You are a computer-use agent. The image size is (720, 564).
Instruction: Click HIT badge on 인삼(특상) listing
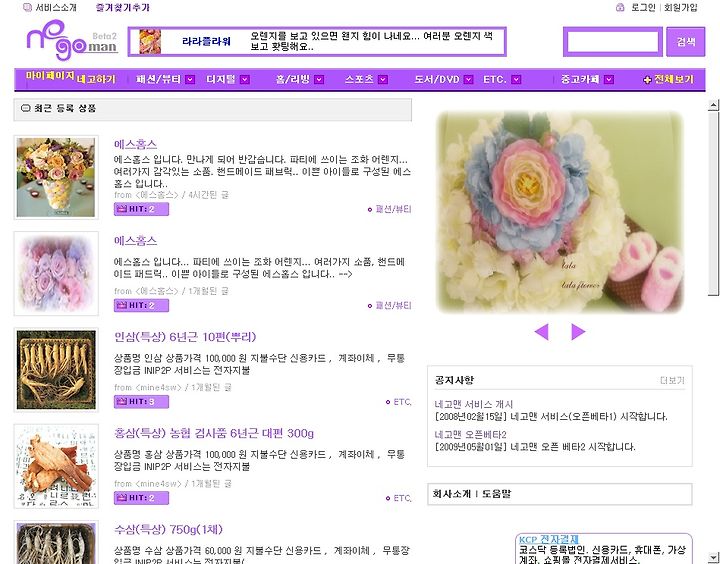pyautogui.click(x=141, y=402)
